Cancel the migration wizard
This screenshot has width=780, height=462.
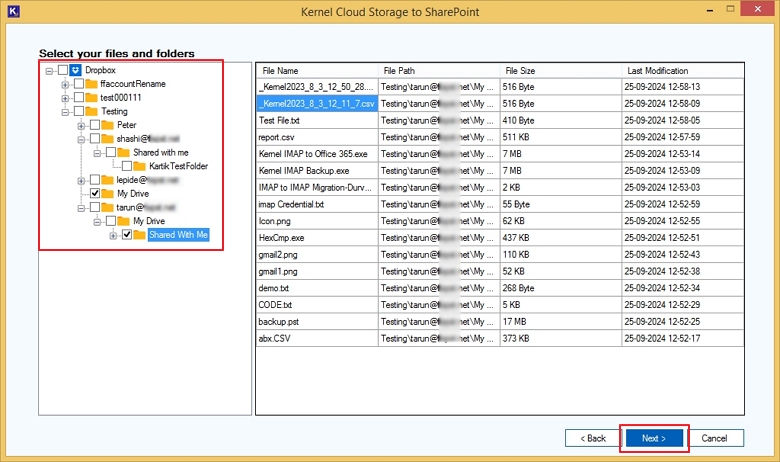pos(714,438)
